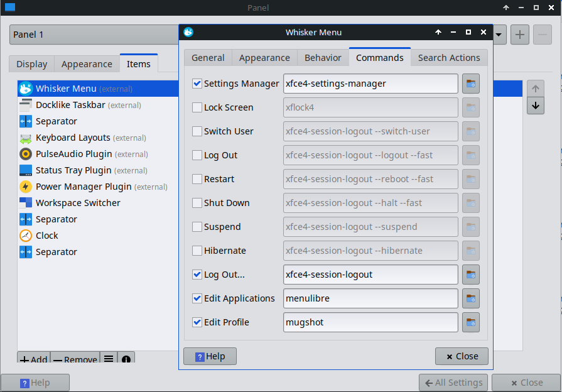562x392 pixels.
Task: Select Clock in the items list
Action: tap(98, 236)
